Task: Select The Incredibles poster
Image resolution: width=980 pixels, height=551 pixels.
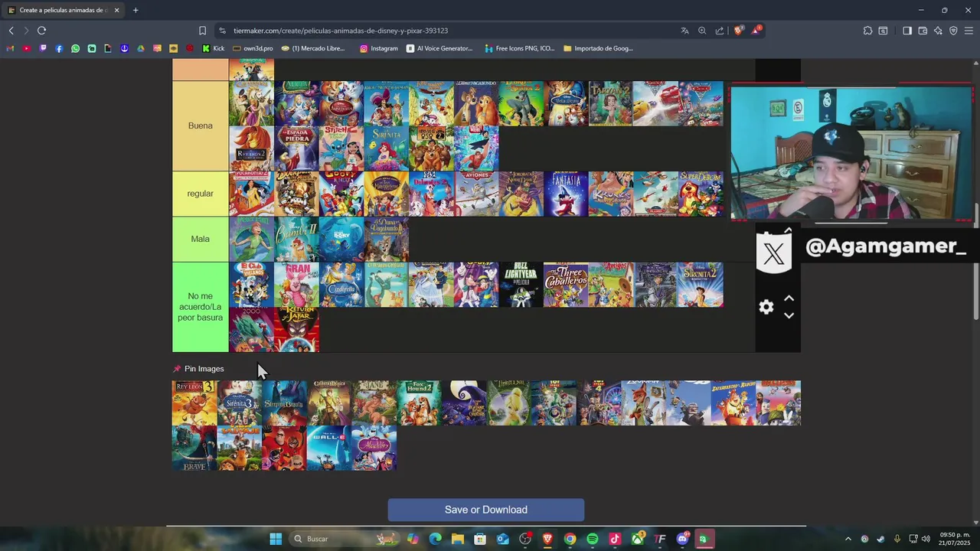Action: pos(284,448)
